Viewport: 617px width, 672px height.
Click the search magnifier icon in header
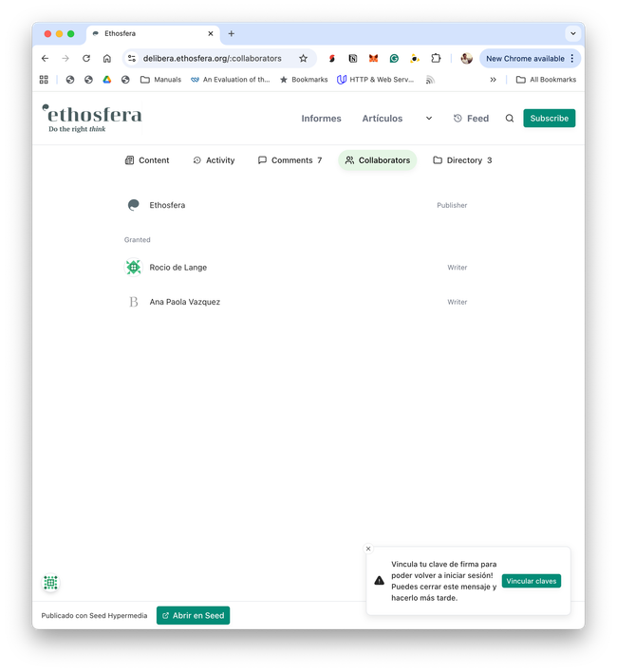click(510, 119)
